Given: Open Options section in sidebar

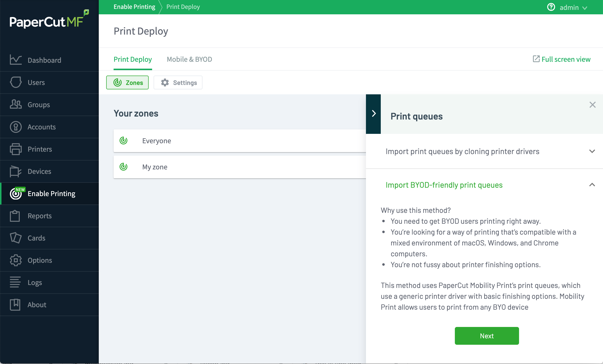Looking at the screenshot, I should pyautogui.click(x=49, y=260).
